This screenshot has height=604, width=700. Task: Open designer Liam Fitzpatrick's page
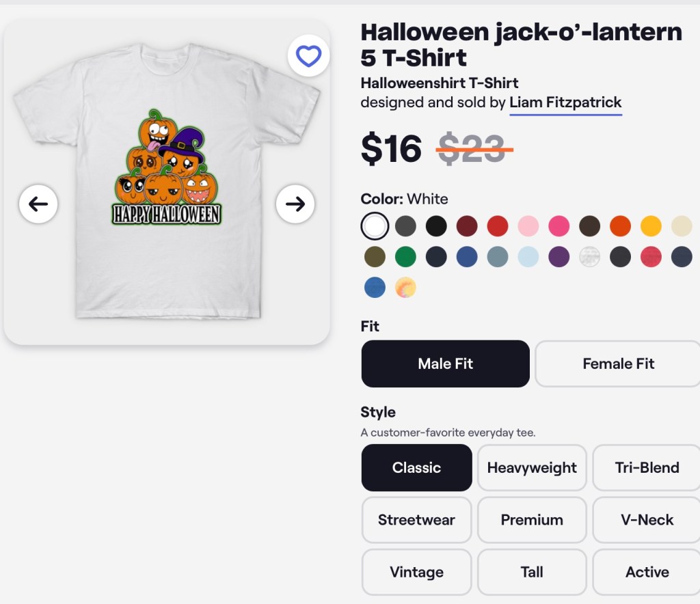point(565,102)
